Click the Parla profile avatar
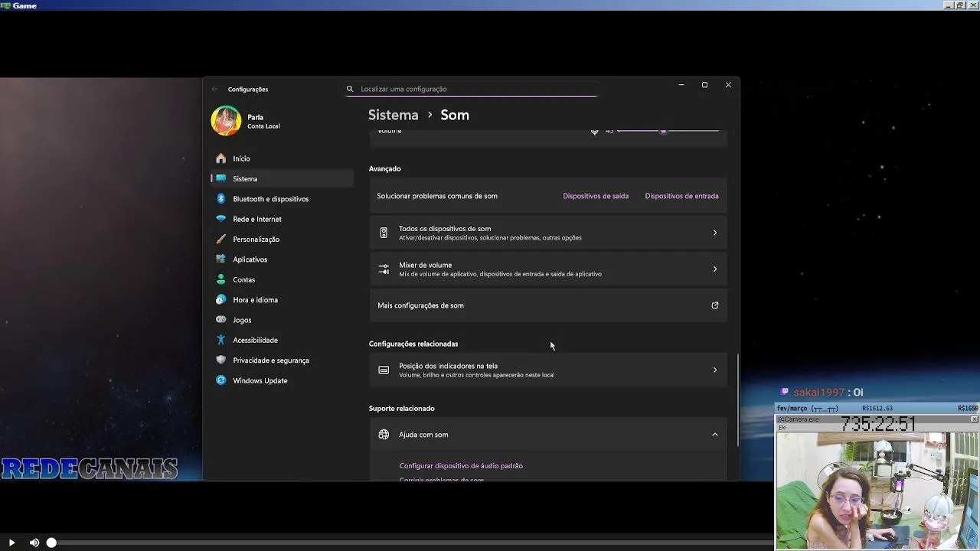Screen dimensions: 980x551 coord(226,121)
